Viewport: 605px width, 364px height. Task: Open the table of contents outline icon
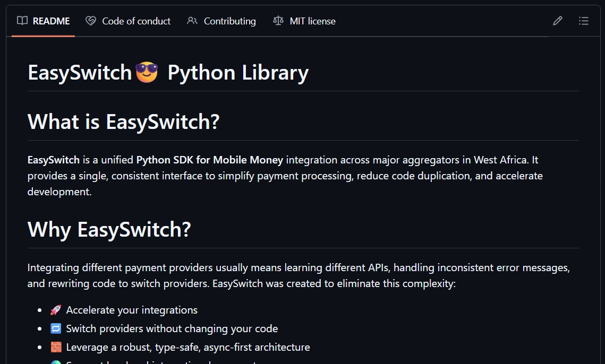tap(584, 21)
